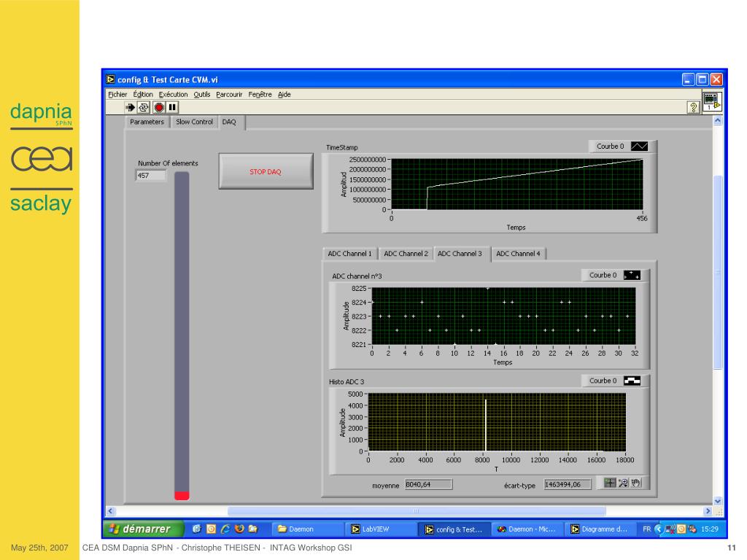Switch to the Parameters tab

tap(147, 122)
